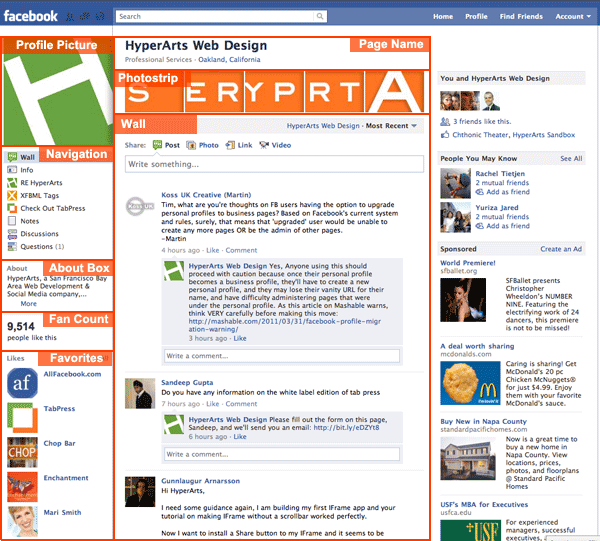Click Home in the top bar
Screen dimensions: 600x541
click(x=443, y=16)
